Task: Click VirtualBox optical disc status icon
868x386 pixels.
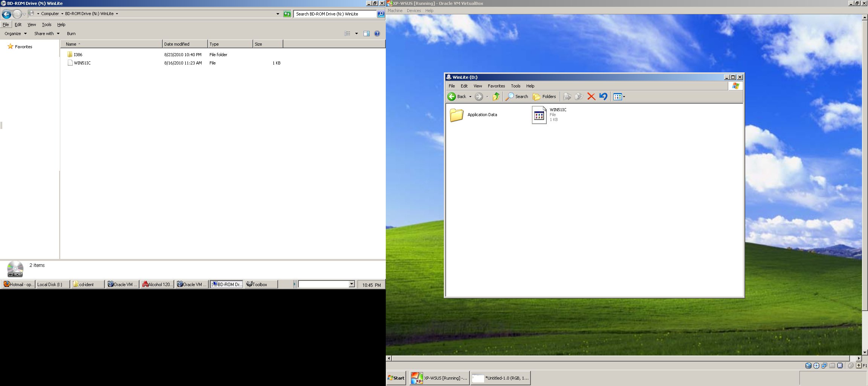Action: tap(816, 366)
